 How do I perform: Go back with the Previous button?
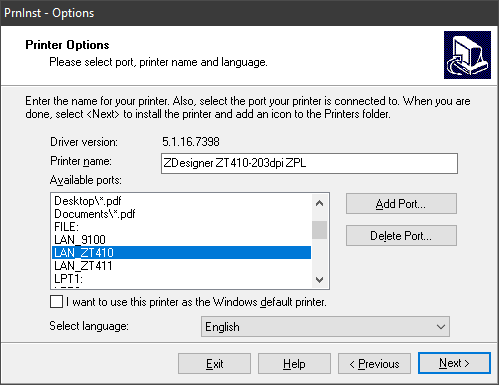pos(374,364)
